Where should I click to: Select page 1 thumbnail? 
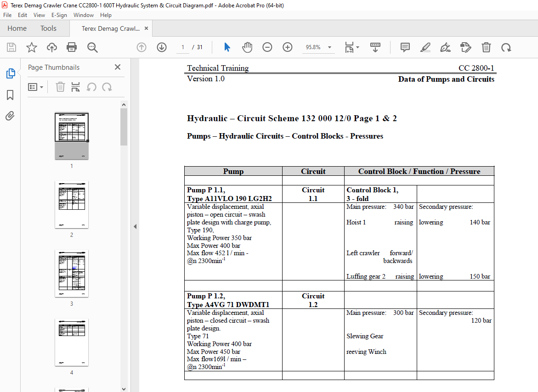(x=72, y=136)
